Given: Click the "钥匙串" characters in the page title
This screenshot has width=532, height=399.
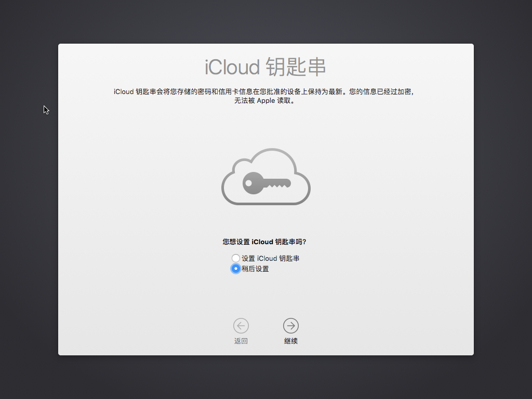Looking at the screenshot, I should [296, 68].
